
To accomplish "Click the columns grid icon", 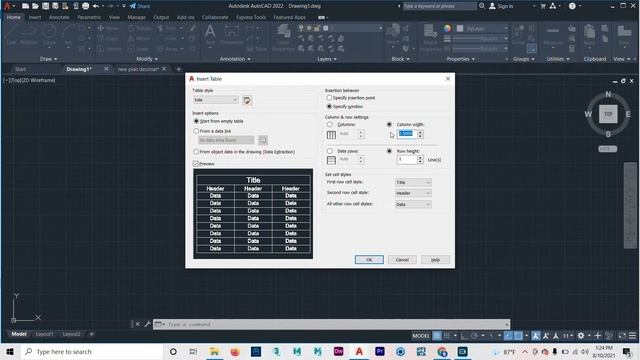I will coord(331,135).
